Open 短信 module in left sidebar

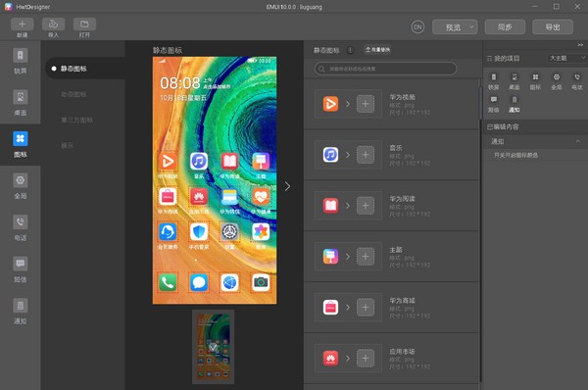click(x=21, y=269)
